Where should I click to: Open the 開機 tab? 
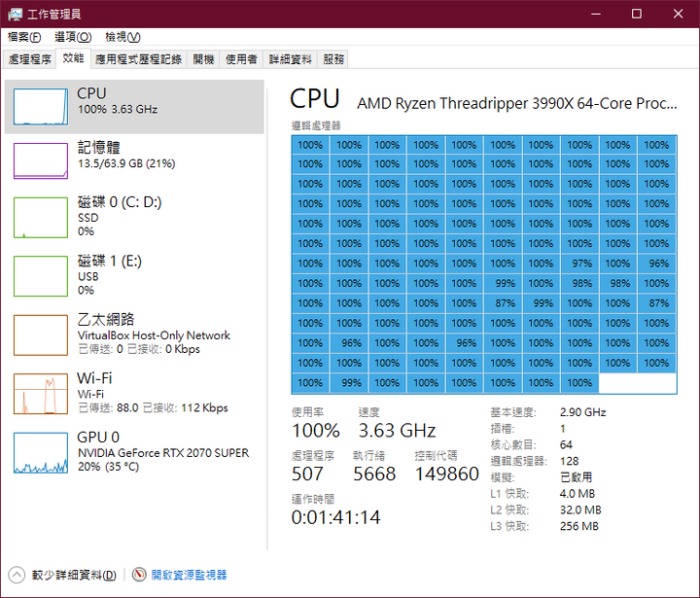point(203,59)
